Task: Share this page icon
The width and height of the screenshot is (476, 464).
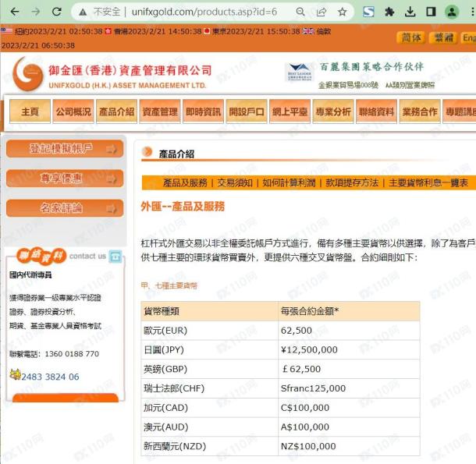Action: click(321, 12)
